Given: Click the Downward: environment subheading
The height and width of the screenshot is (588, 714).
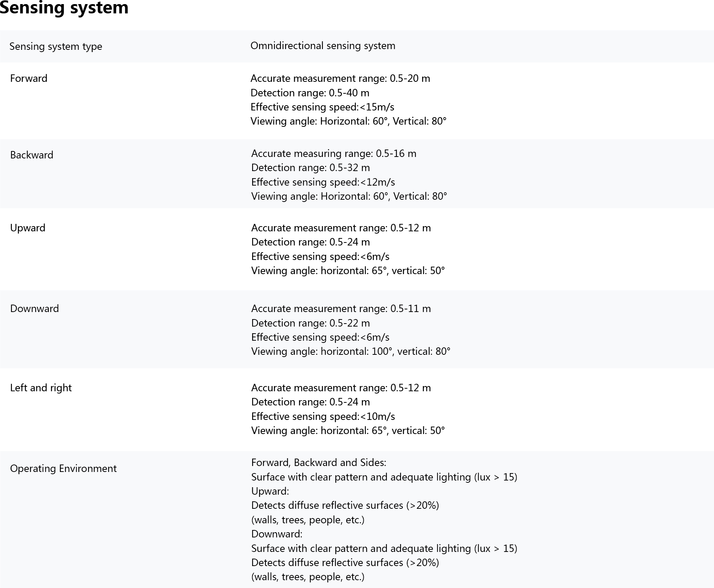Looking at the screenshot, I should (x=277, y=534).
